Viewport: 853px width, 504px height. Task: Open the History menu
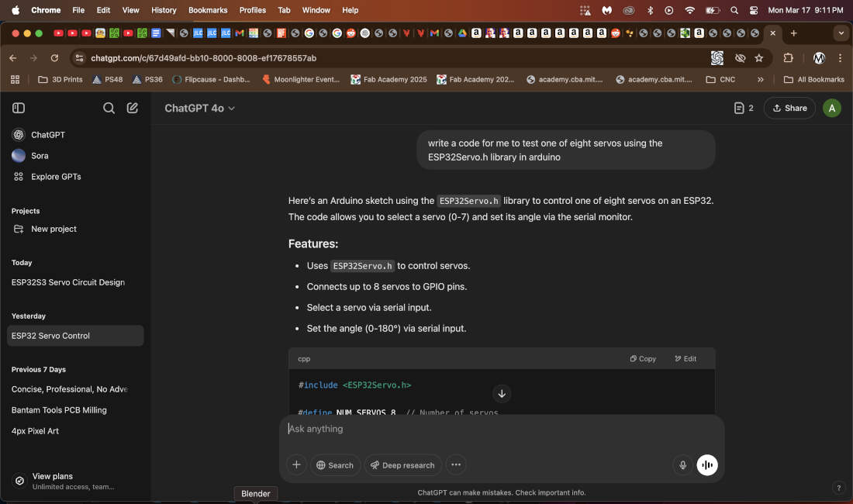pos(164,10)
